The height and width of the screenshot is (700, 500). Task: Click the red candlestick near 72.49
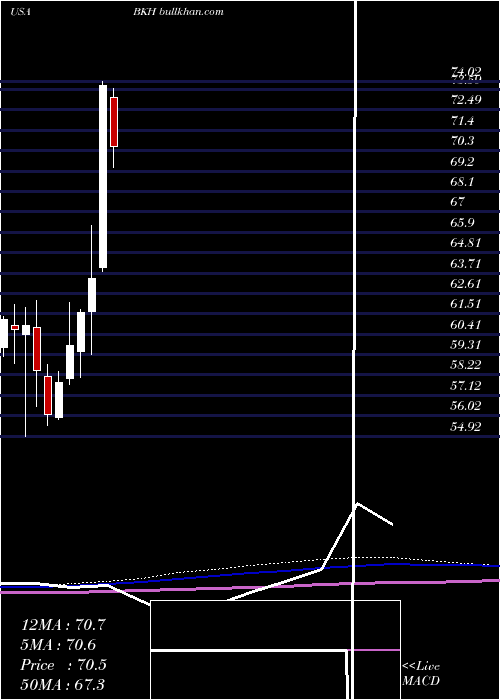[114, 122]
